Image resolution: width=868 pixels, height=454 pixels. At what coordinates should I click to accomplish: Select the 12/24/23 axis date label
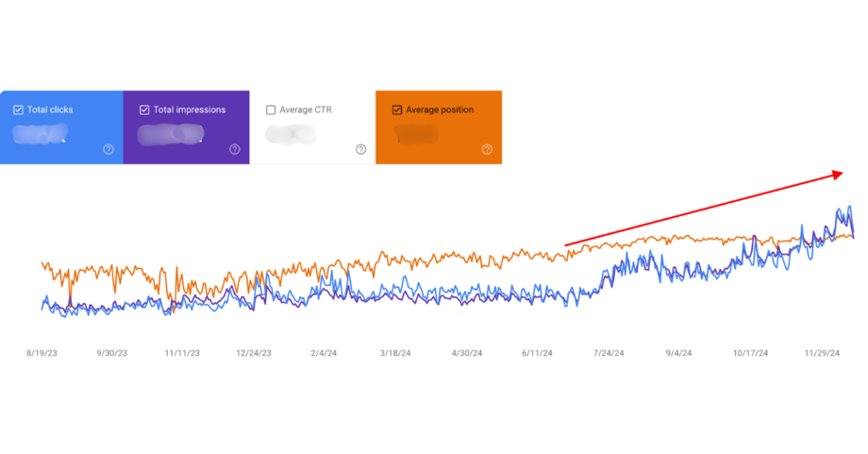(x=253, y=353)
